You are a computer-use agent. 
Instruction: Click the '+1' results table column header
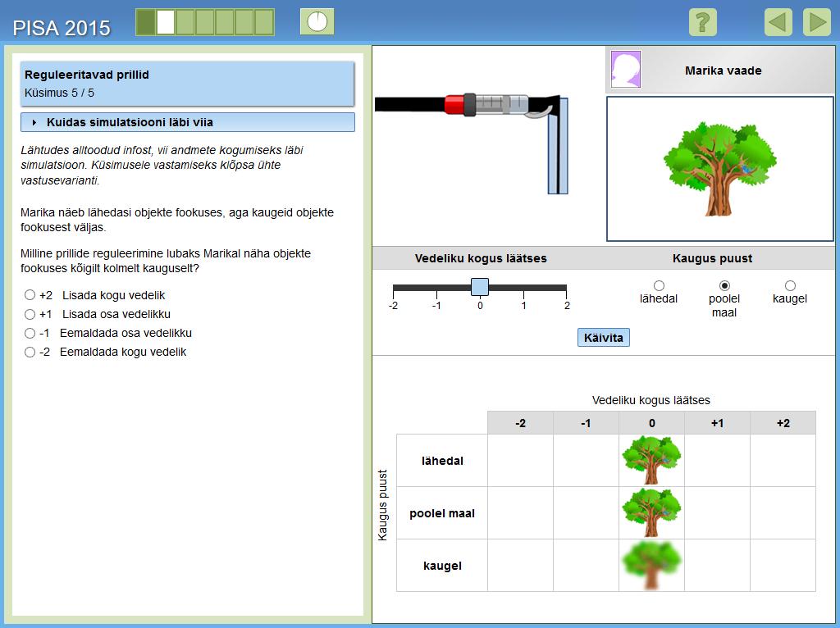coord(717,423)
